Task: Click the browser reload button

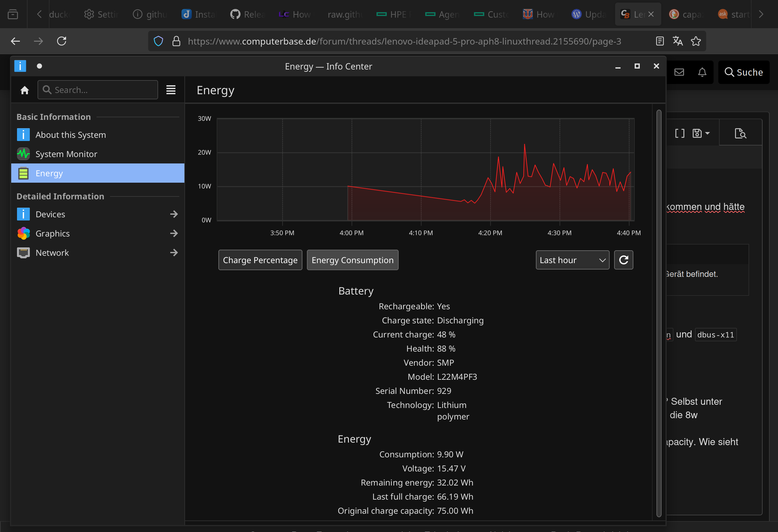Action: [62, 41]
